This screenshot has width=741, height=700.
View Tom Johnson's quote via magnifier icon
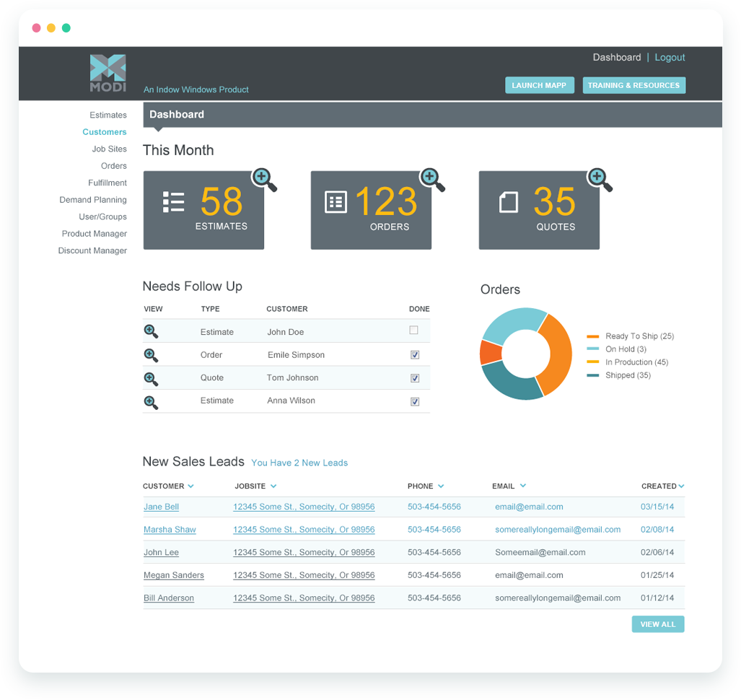[x=151, y=378]
